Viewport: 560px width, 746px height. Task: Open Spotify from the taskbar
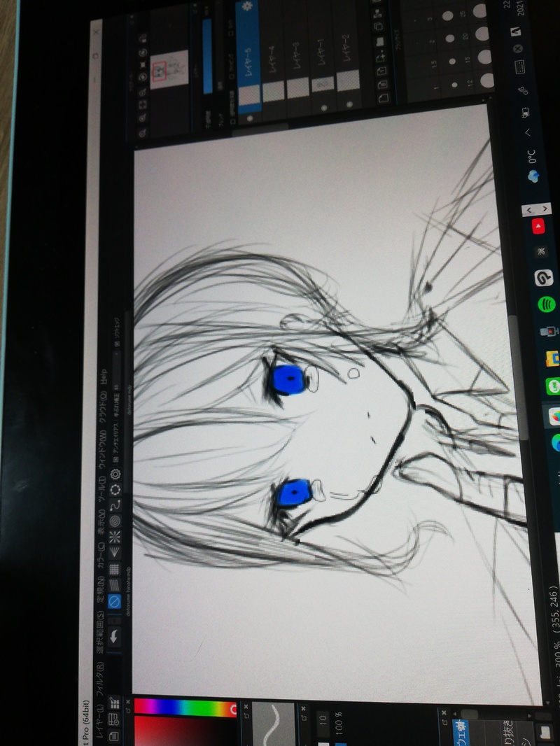tap(546, 304)
